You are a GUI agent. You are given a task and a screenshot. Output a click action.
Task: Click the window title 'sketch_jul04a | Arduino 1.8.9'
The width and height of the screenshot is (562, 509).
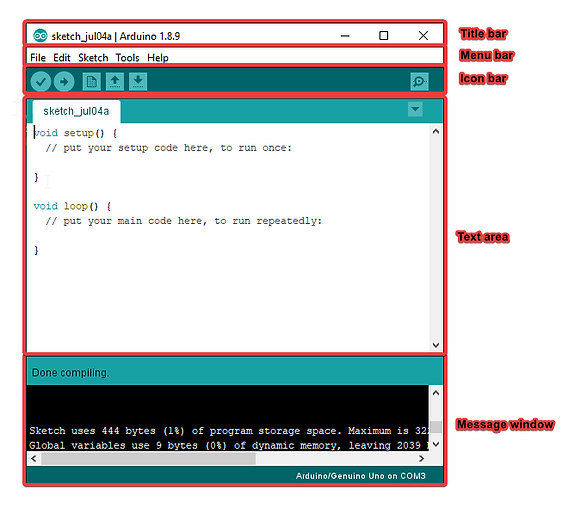click(x=116, y=36)
